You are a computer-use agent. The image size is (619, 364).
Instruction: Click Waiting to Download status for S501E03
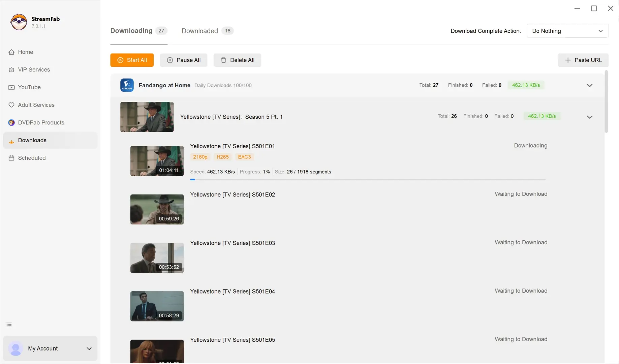521,242
